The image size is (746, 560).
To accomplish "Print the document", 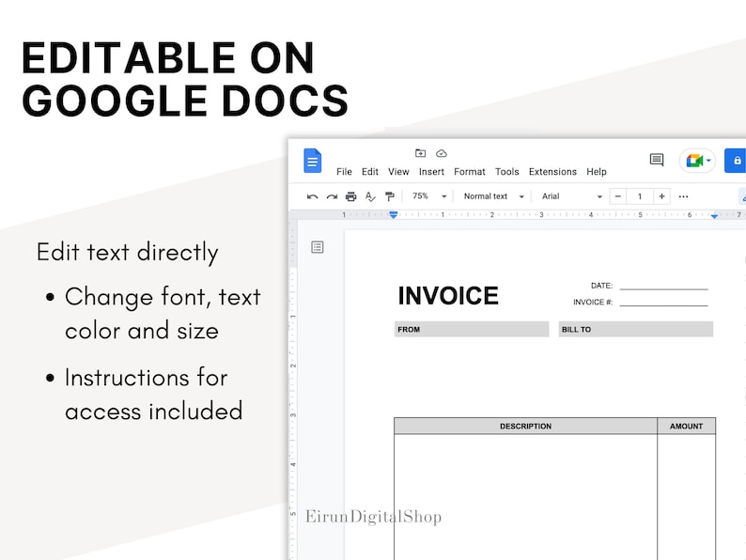I will coord(351,196).
